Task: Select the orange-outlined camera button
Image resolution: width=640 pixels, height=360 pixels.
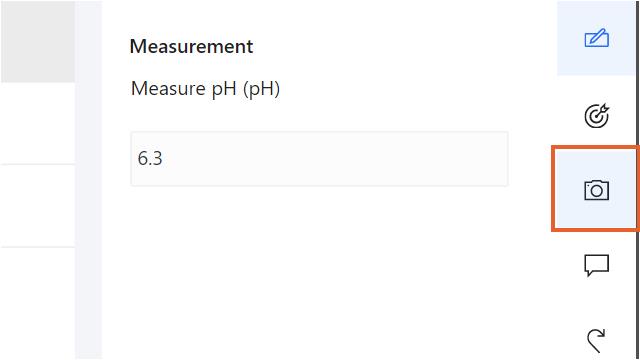Action: point(595,189)
